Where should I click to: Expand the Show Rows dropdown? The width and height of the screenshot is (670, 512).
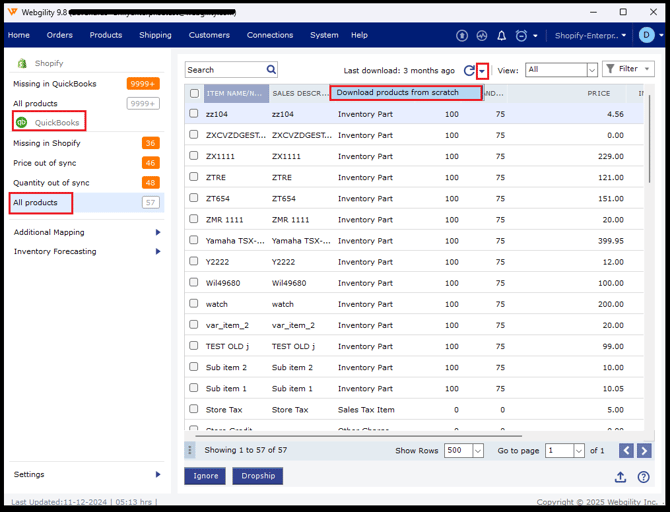[x=464, y=451]
